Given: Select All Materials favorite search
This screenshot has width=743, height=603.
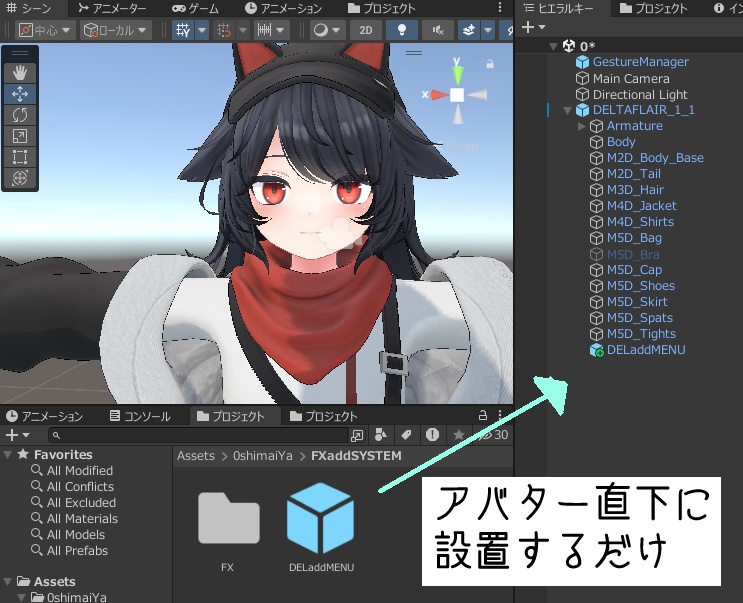Looking at the screenshot, I should pyautogui.click(x=82, y=519).
